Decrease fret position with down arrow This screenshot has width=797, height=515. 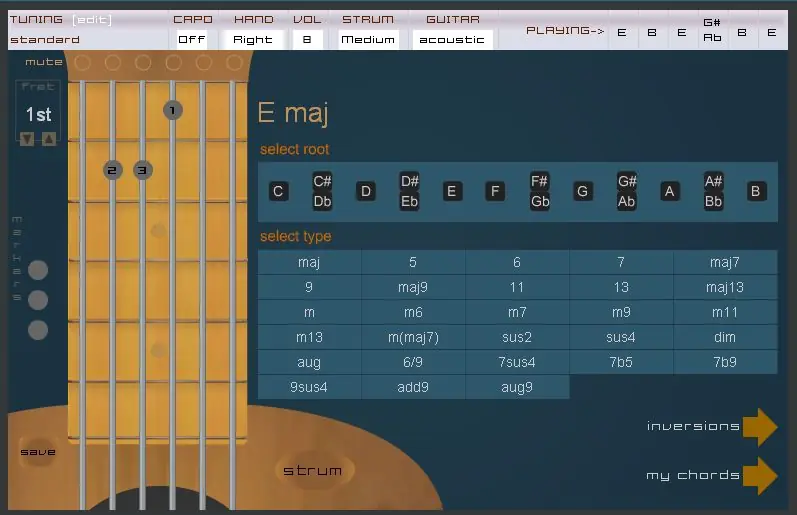click(x=27, y=138)
